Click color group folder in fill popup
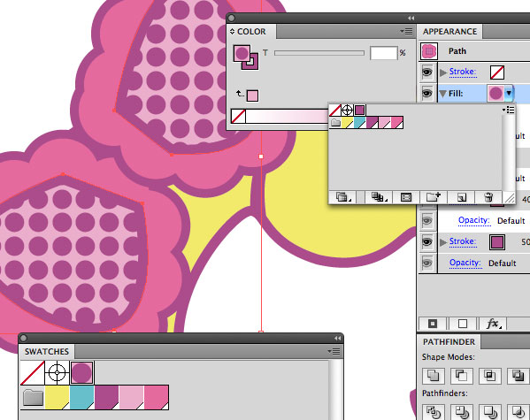The image size is (530, 420). [335, 122]
